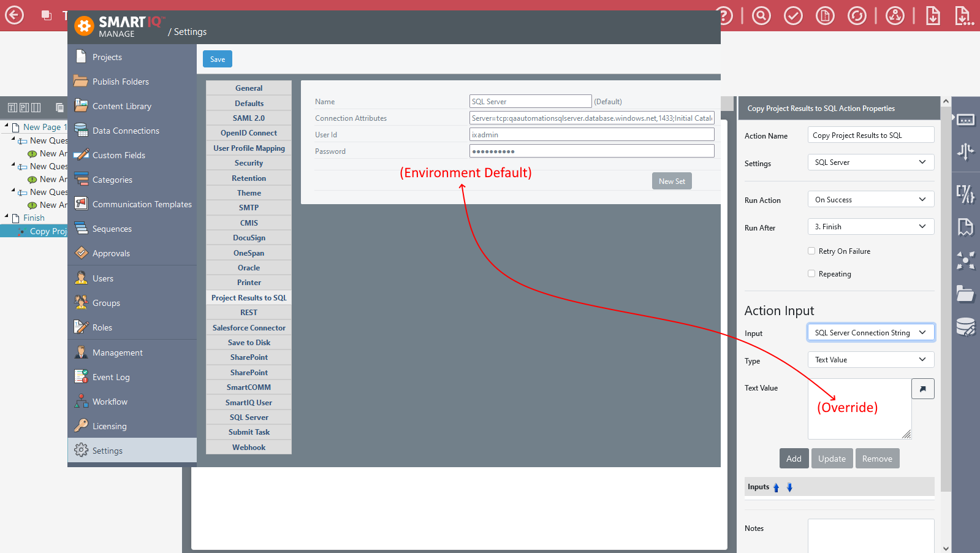980x553 pixels.
Task: Click the blue Save button
Action: pos(218,59)
